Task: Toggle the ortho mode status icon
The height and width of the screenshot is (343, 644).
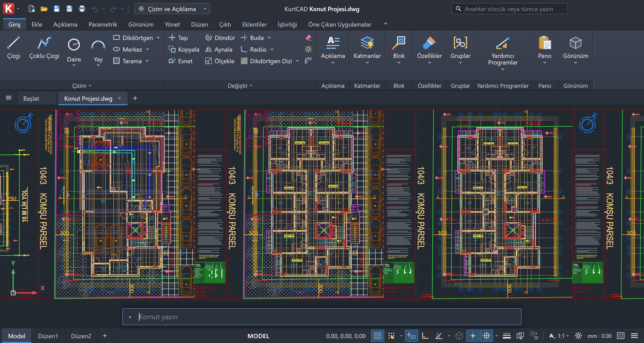Action: (425, 336)
